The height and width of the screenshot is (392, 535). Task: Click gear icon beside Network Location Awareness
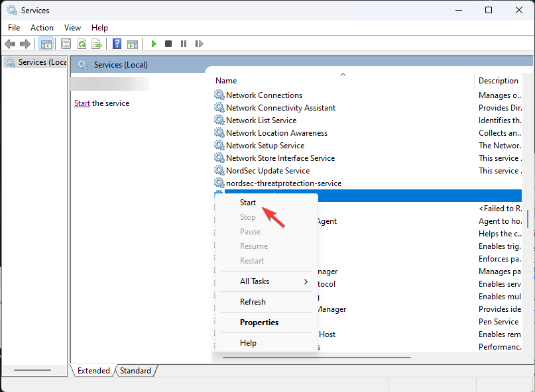coord(219,132)
